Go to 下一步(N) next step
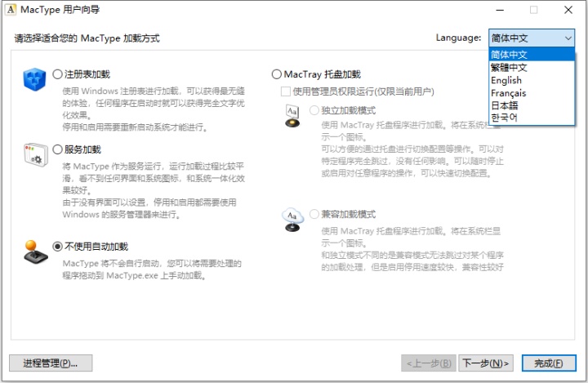 [486, 363]
